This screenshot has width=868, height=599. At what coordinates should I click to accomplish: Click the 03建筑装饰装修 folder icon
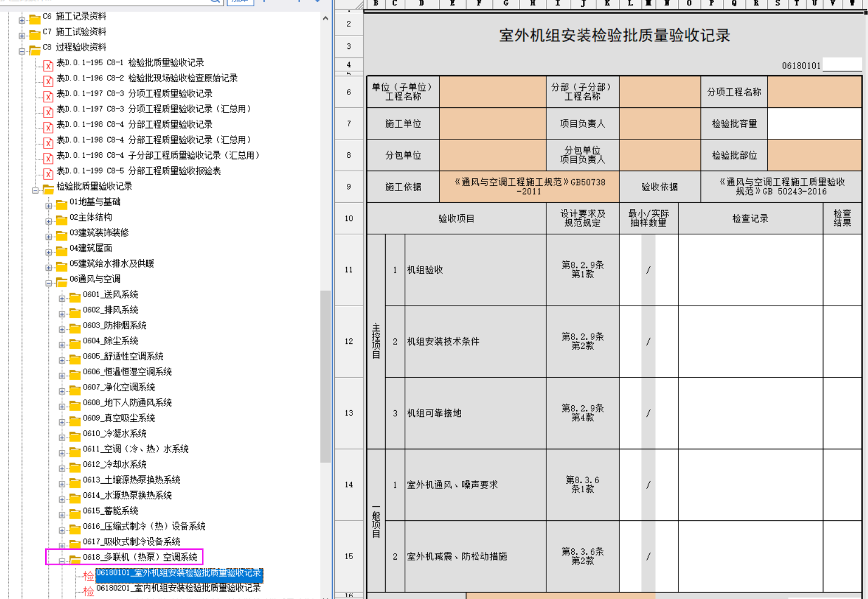coord(62,235)
